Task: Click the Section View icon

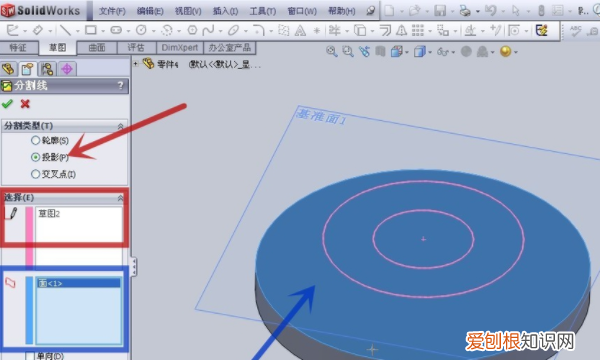Action: coord(380,51)
